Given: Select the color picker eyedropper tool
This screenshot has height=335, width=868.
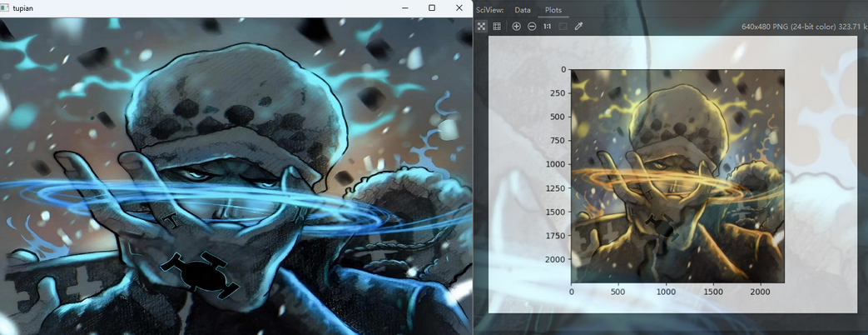Looking at the screenshot, I should point(579,26).
